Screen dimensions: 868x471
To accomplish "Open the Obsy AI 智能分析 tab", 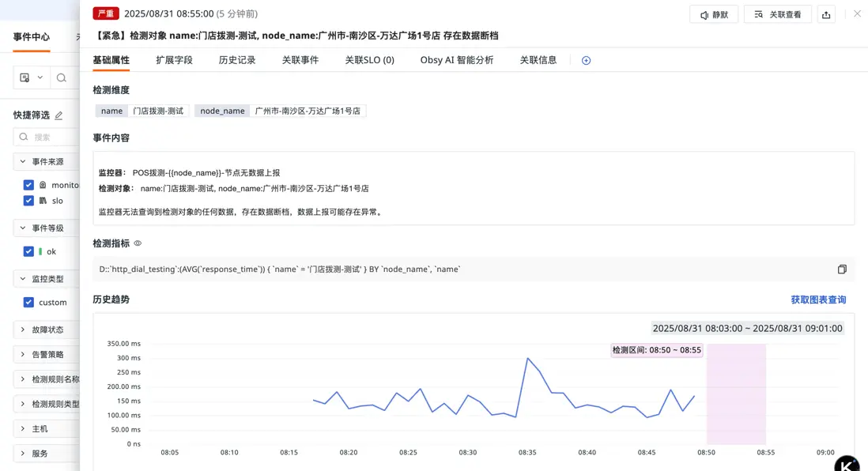I will click(456, 60).
